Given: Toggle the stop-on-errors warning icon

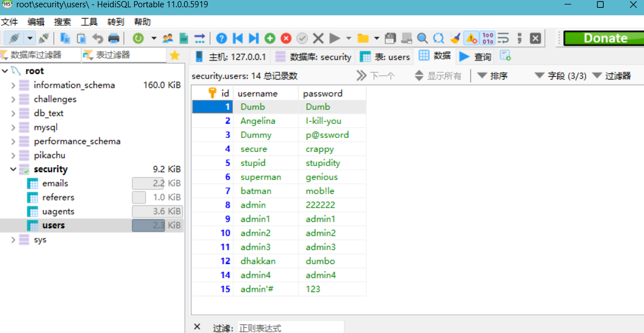Looking at the screenshot, I should click(x=471, y=39).
